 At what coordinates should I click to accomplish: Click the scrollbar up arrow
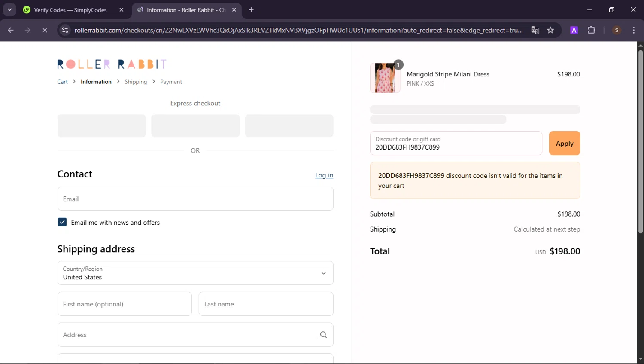(641, 45)
